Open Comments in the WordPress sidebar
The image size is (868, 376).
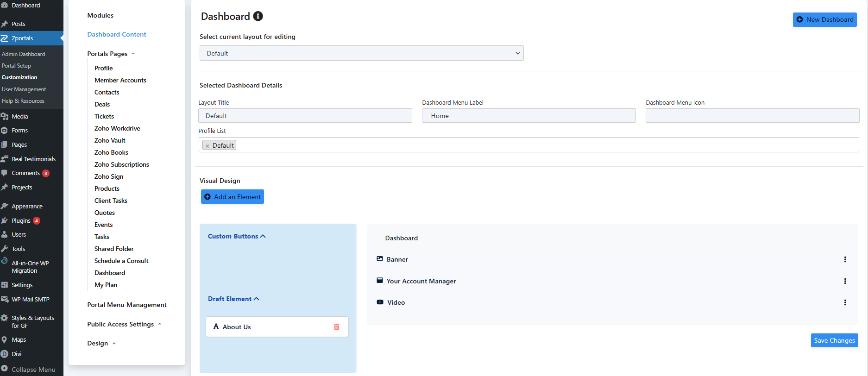(x=26, y=173)
